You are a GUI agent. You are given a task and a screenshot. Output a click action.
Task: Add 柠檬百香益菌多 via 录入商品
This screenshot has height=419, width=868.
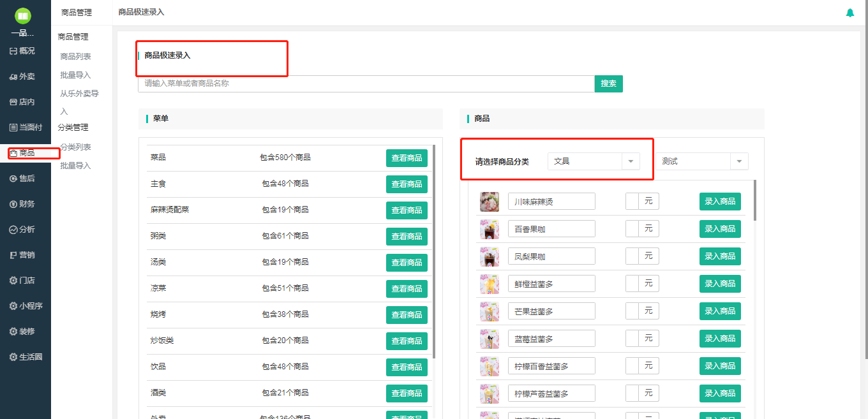tap(720, 366)
